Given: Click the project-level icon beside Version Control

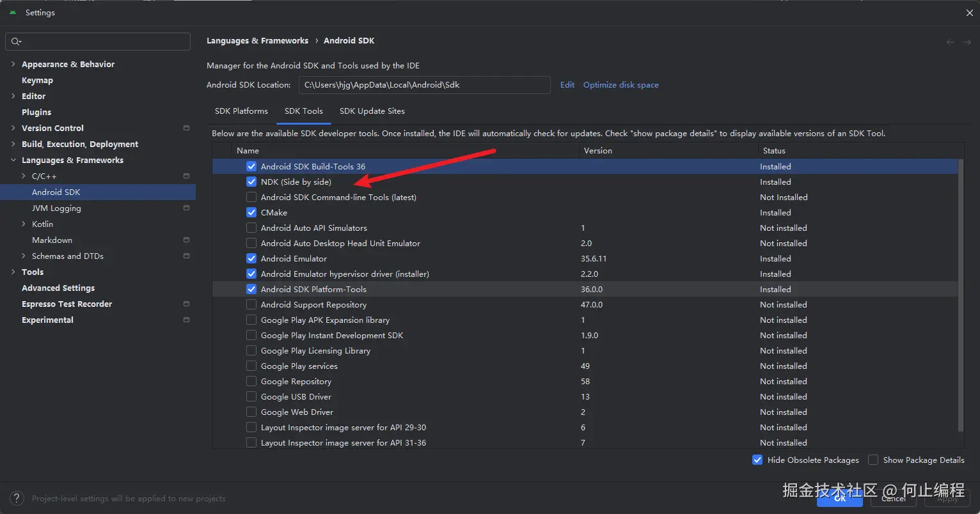Looking at the screenshot, I should pos(186,128).
